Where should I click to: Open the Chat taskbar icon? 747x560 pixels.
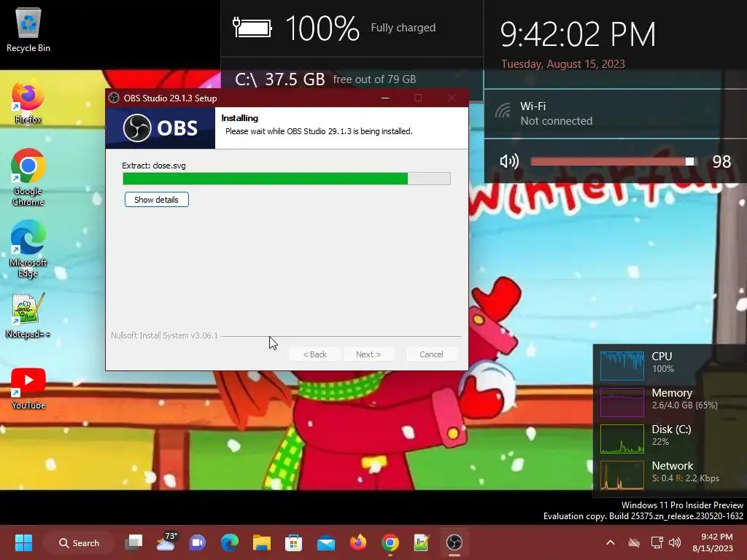click(x=198, y=542)
